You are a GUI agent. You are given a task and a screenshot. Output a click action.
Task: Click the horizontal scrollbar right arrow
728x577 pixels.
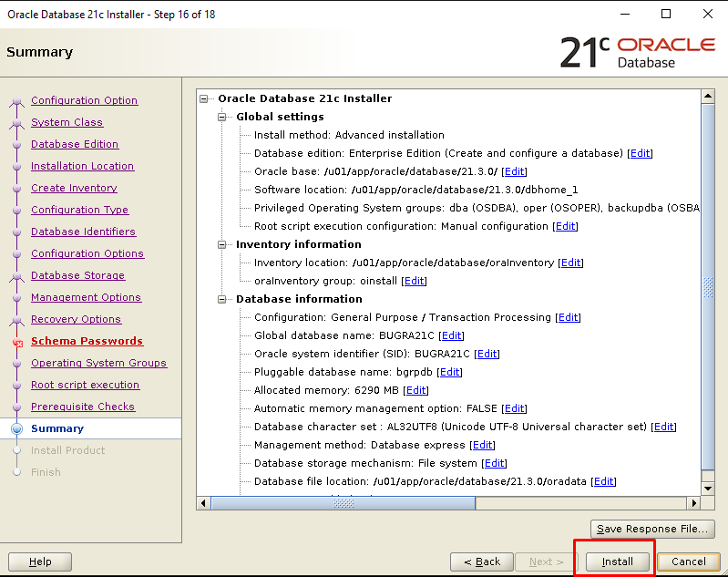(693, 503)
